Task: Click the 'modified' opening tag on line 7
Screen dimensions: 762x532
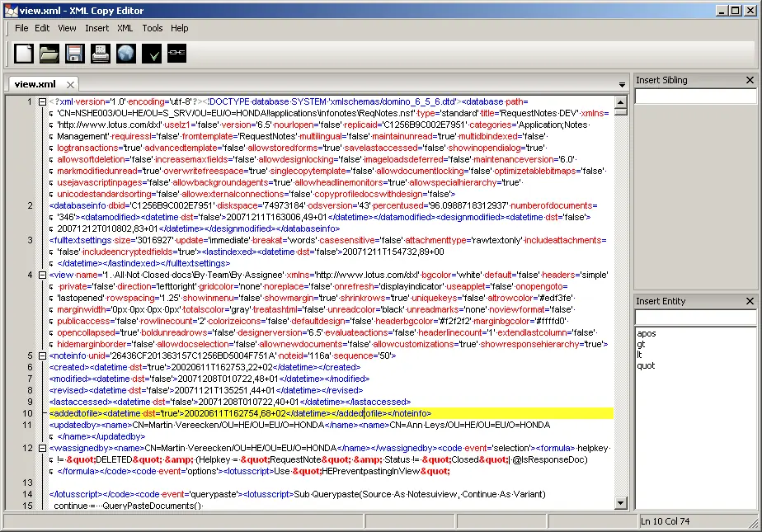Action: coord(70,379)
